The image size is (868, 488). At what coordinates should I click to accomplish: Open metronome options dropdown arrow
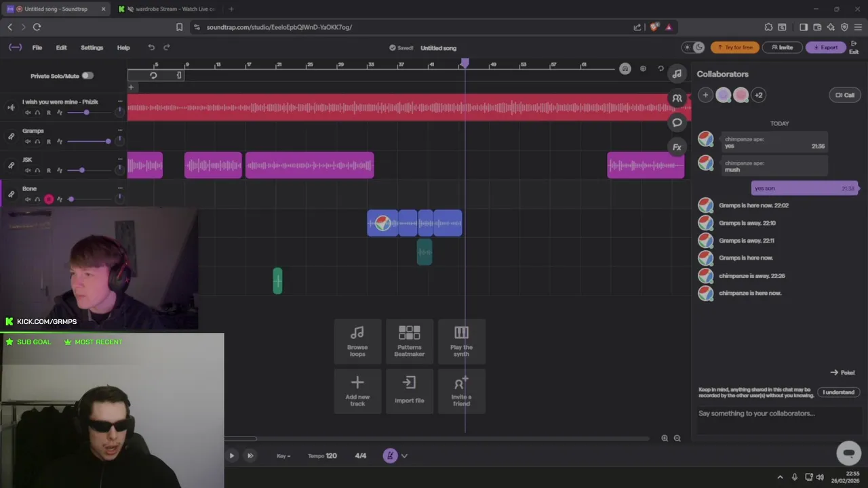(404, 455)
